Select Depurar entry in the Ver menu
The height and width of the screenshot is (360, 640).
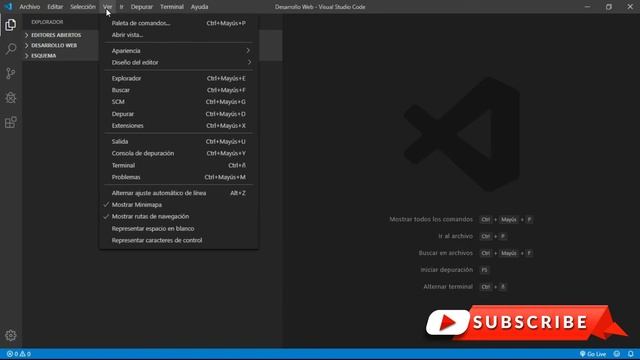[179, 114]
